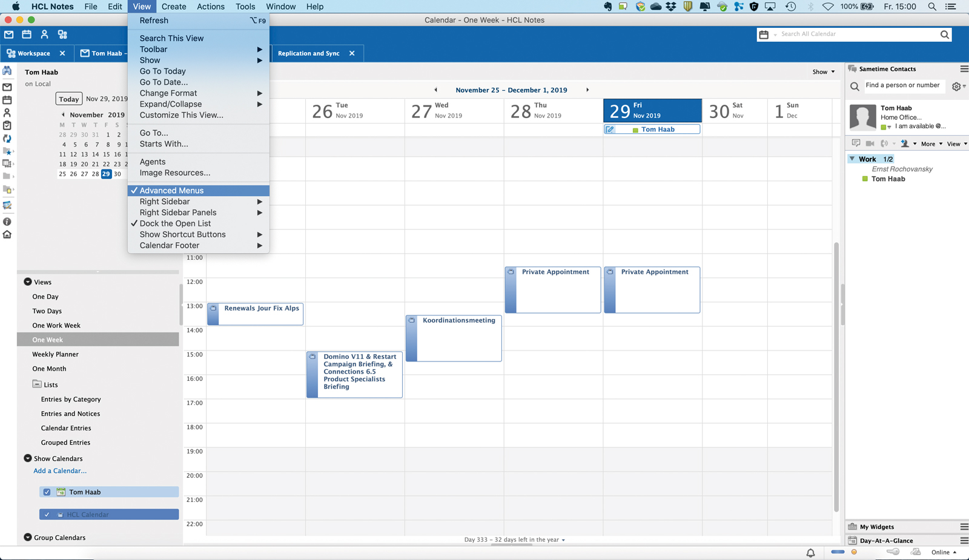Click the notification bell in the status bar
This screenshot has height=560, width=969.
point(810,552)
